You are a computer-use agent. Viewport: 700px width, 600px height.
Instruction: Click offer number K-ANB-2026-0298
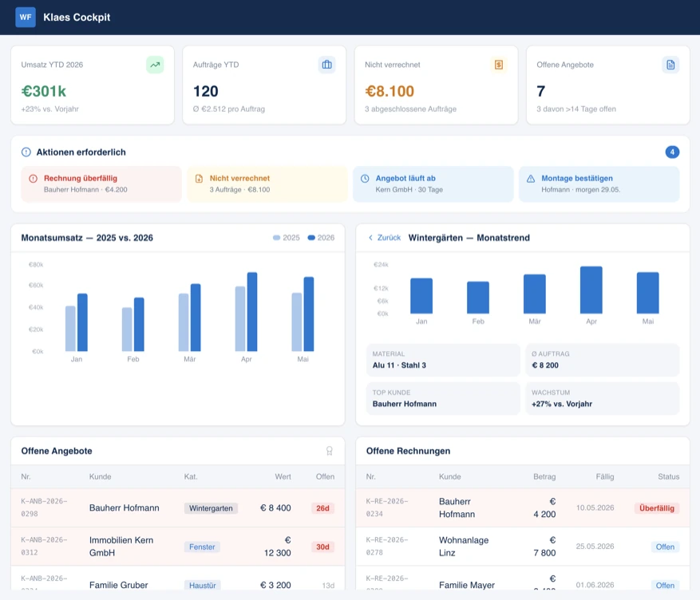click(x=44, y=507)
